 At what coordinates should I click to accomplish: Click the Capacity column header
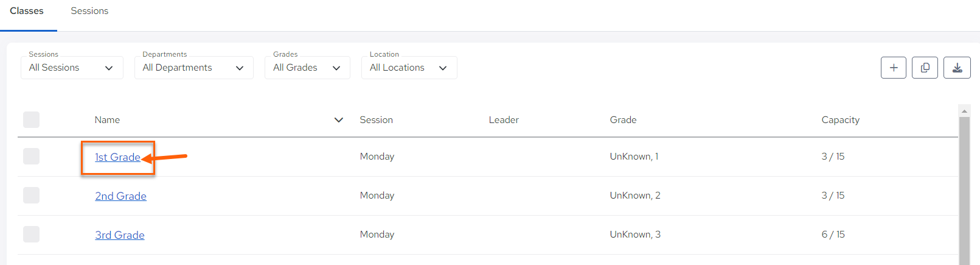pyautogui.click(x=840, y=120)
